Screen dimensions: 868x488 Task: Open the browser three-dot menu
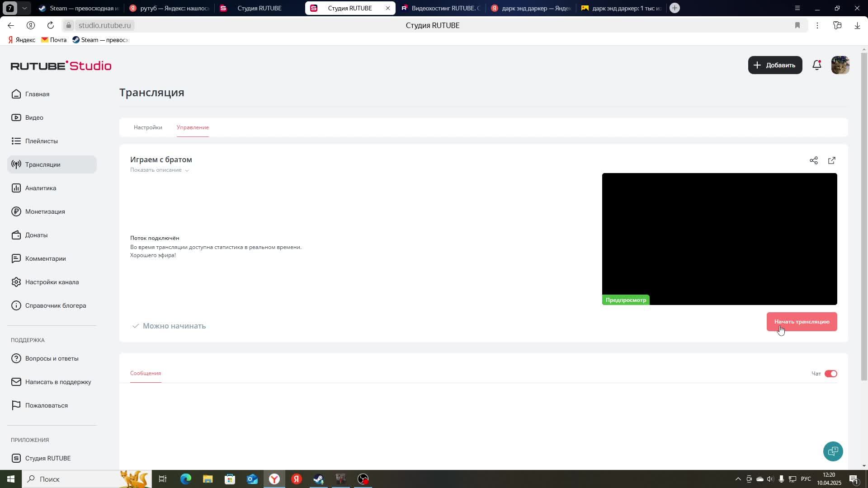817,25
